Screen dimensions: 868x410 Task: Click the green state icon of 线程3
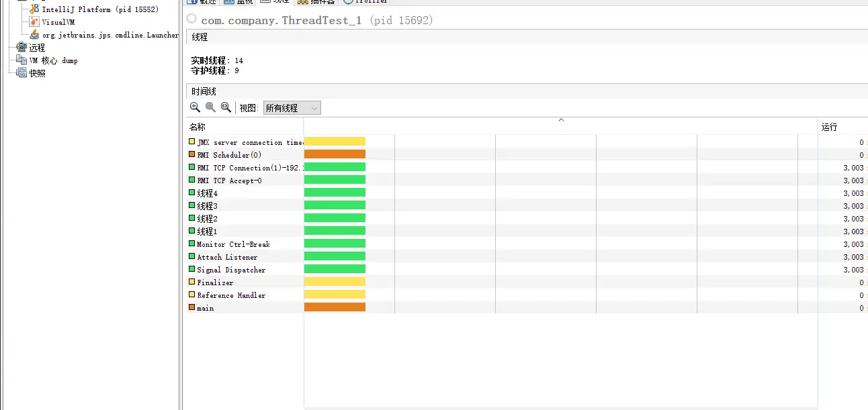[x=192, y=205]
